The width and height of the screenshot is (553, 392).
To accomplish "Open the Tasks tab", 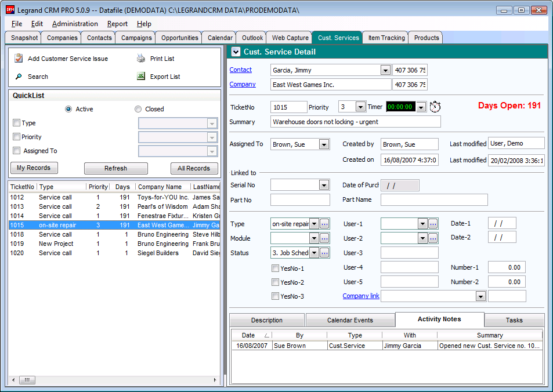I will [514, 320].
